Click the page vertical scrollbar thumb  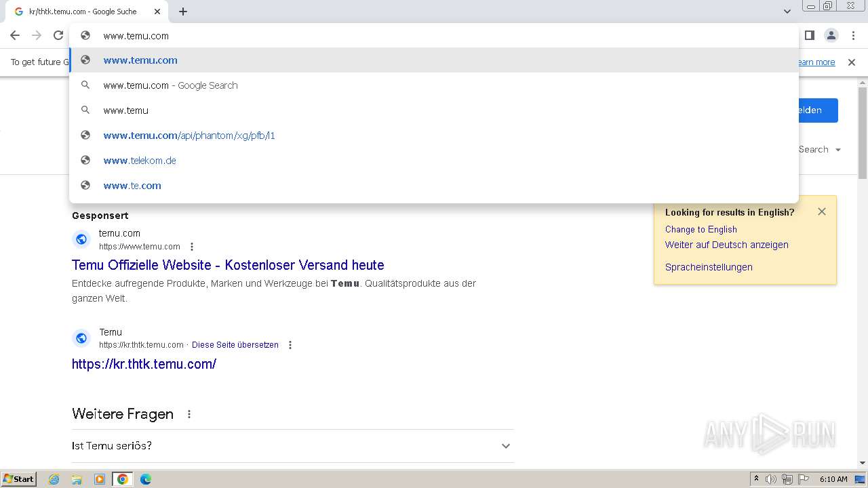click(x=863, y=132)
